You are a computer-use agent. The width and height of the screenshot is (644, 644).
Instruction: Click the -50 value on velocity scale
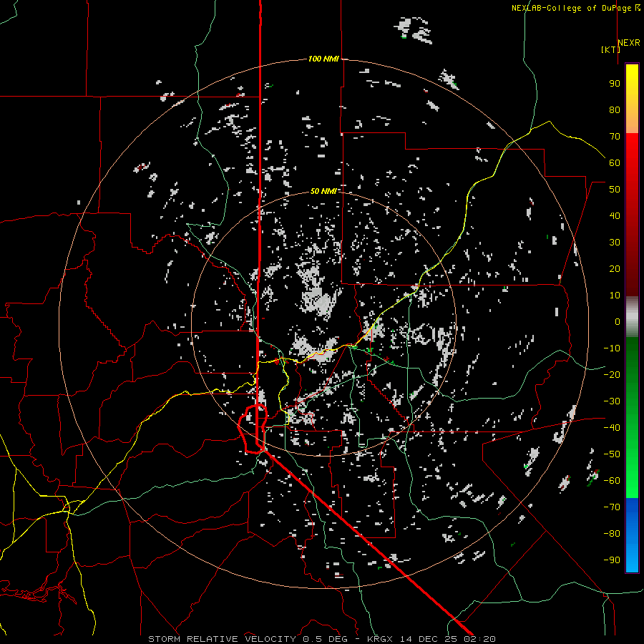point(612,454)
